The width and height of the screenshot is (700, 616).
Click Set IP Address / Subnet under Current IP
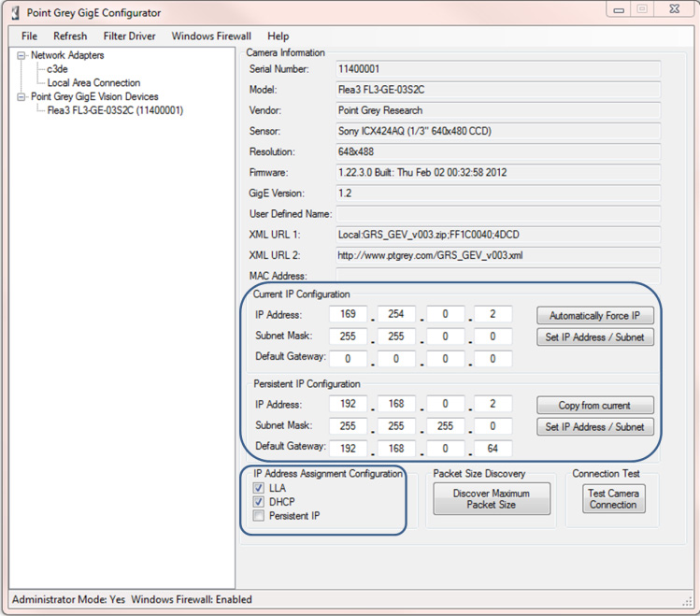[595, 337]
